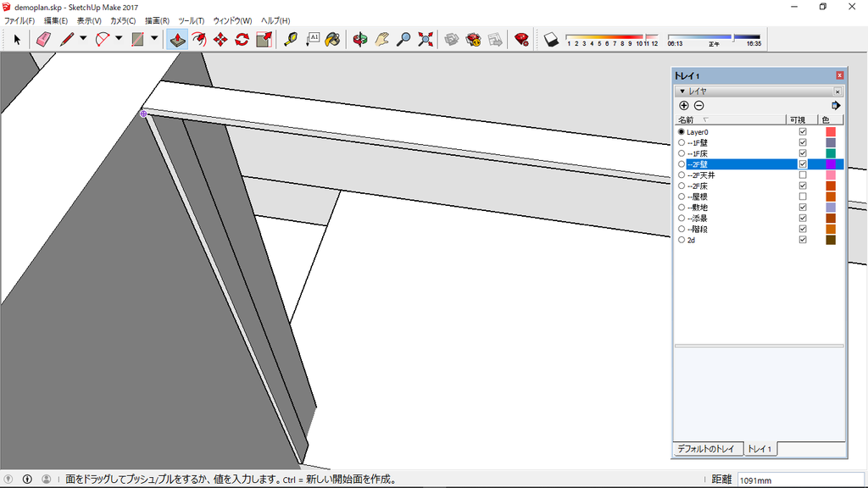Viewport: 868px width, 488px height.
Task: Open Arc tool dropdown arrow
Action: pyautogui.click(x=119, y=39)
